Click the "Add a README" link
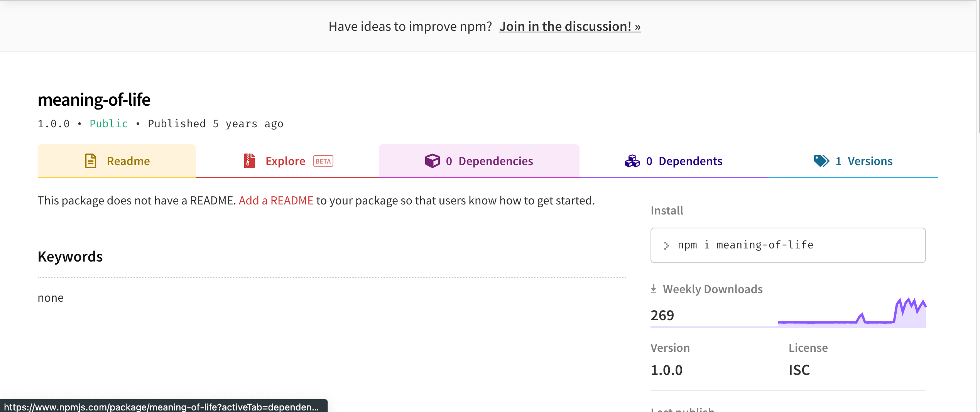Viewport: 980px width, 412px height. coord(276,201)
